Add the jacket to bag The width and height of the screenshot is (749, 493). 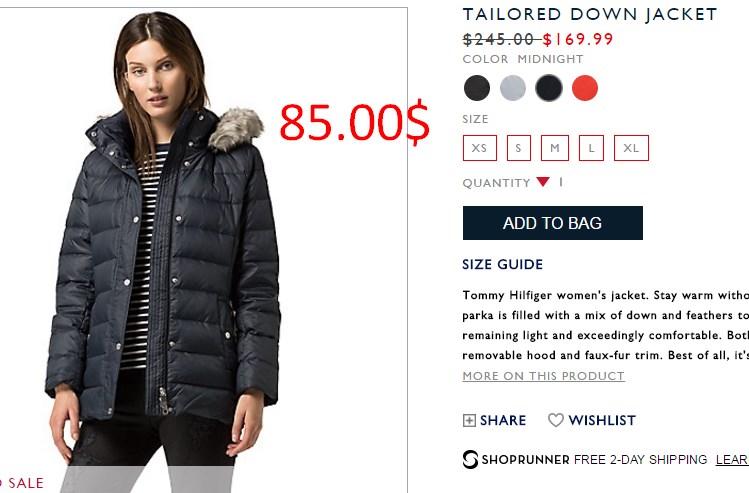click(553, 223)
